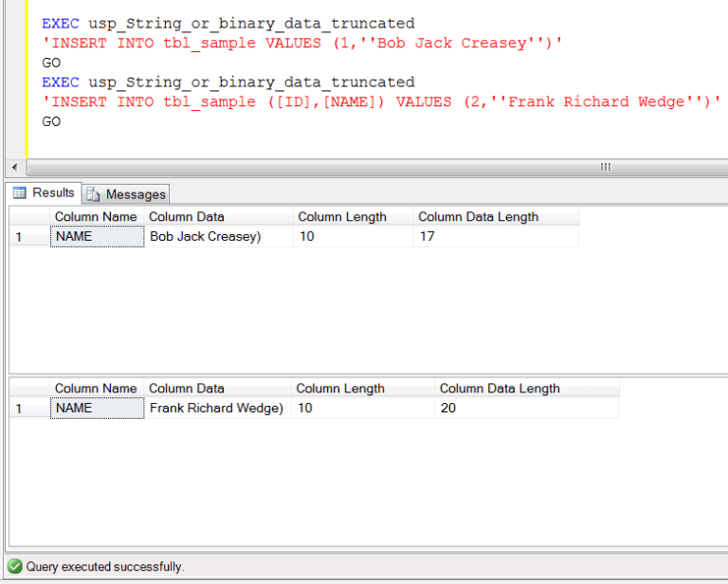Image resolution: width=728 pixels, height=584 pixels.
Task: Click Column Length header in first grid
Action: point(354,217)
